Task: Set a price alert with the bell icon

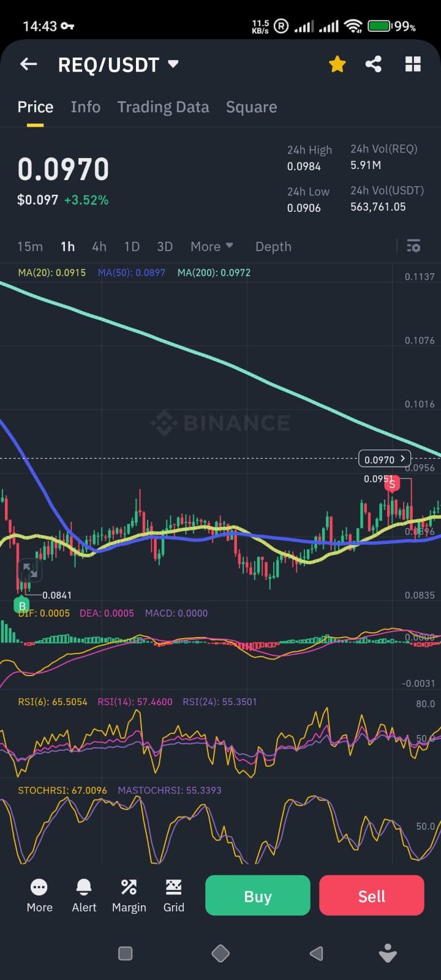Action: [84, 895]
